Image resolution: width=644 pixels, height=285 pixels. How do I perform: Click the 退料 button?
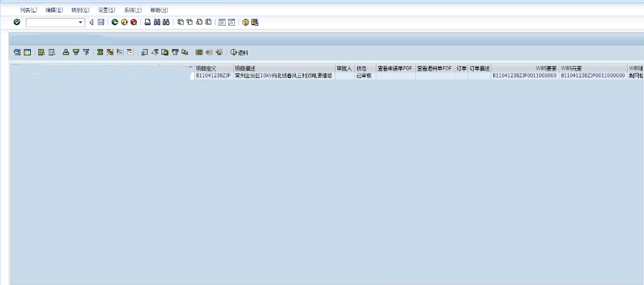(239, 52)
